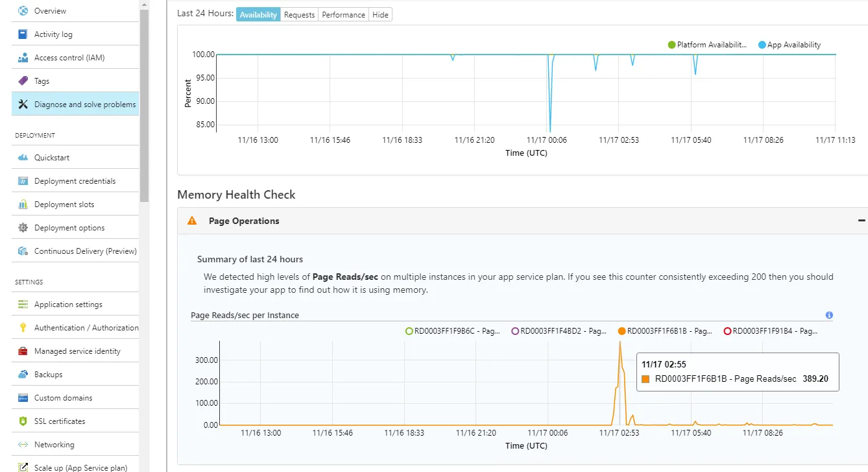Click the SSL certificates shield icon
Viewport: 868px width, 472px height.
pyautogui.click(x=23, y=421)
